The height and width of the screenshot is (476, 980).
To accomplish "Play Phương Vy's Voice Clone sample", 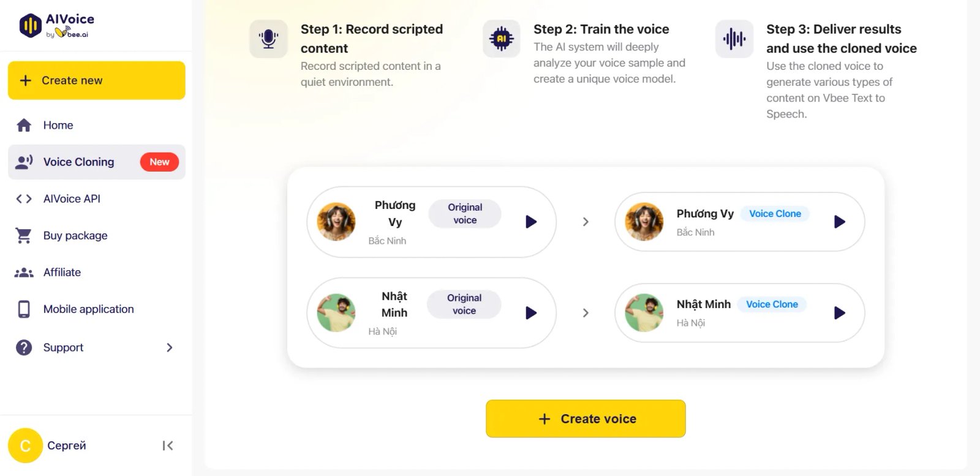I will click(839, 222).
